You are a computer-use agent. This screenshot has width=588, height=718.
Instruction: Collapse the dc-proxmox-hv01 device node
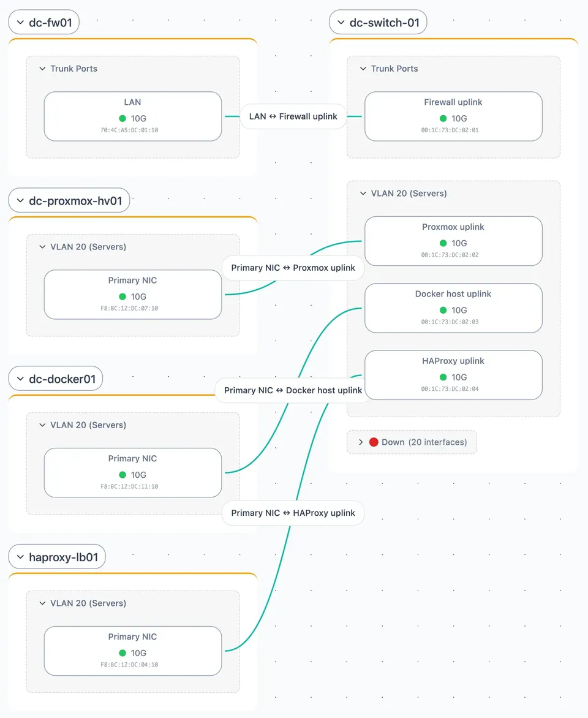pyautogui.click(x=20, y=200)
